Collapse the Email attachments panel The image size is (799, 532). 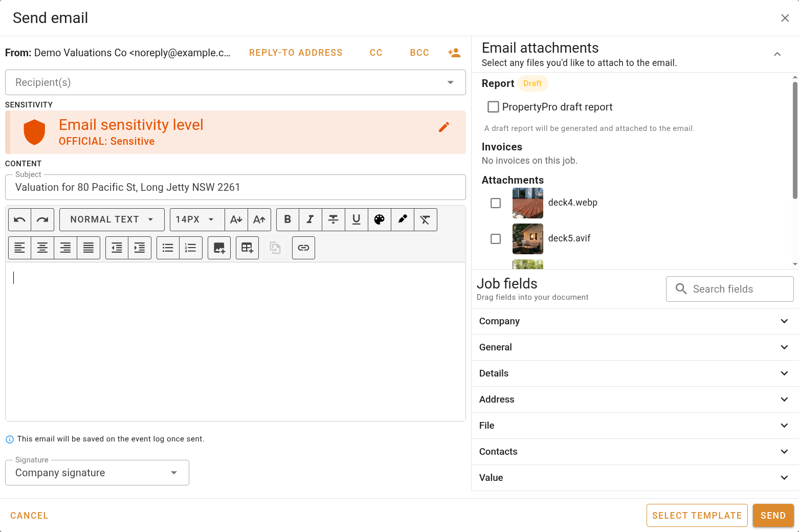click(777, 54)
